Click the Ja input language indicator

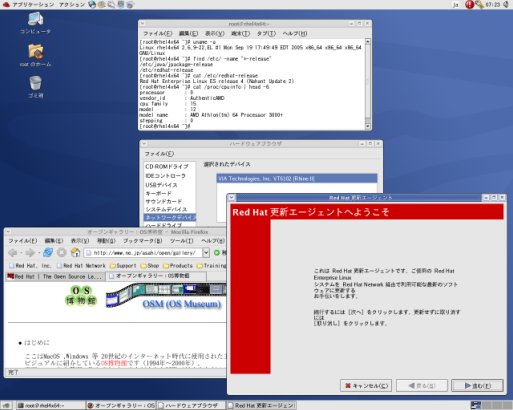[x=455, y=5]
